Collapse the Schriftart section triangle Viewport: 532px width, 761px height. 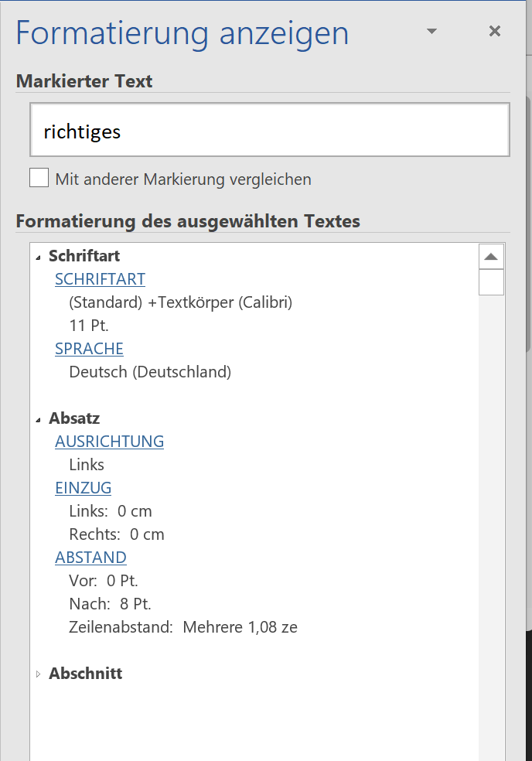pos(39,258)
